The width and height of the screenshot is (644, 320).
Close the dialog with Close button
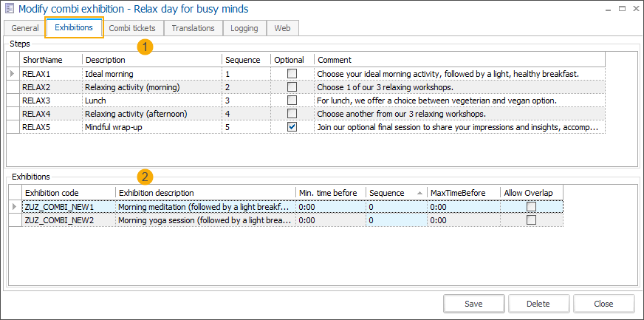point(603,304)
